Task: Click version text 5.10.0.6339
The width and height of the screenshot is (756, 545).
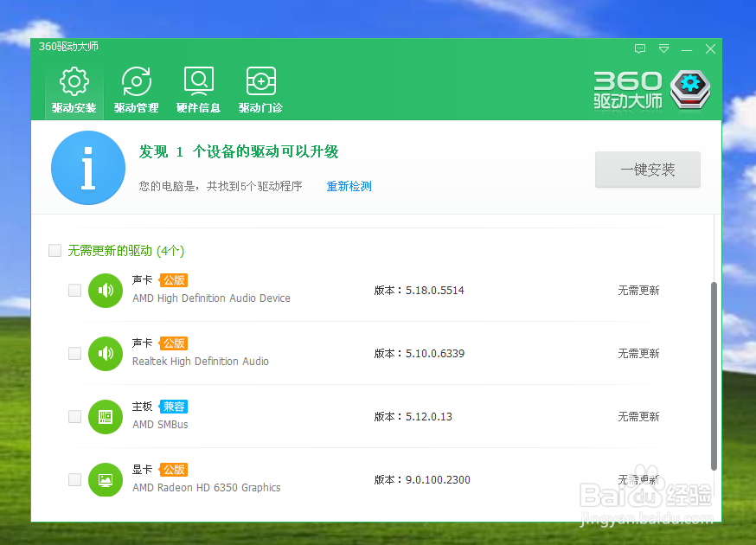Action: (435, 354)
